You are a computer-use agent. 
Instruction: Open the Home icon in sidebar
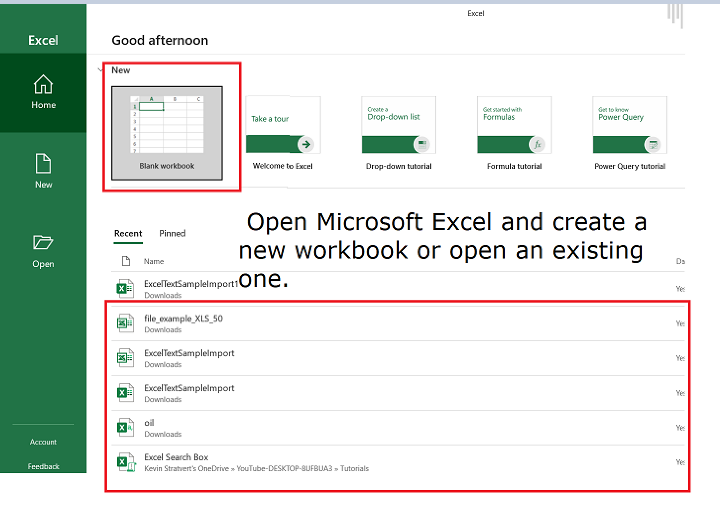43,84
